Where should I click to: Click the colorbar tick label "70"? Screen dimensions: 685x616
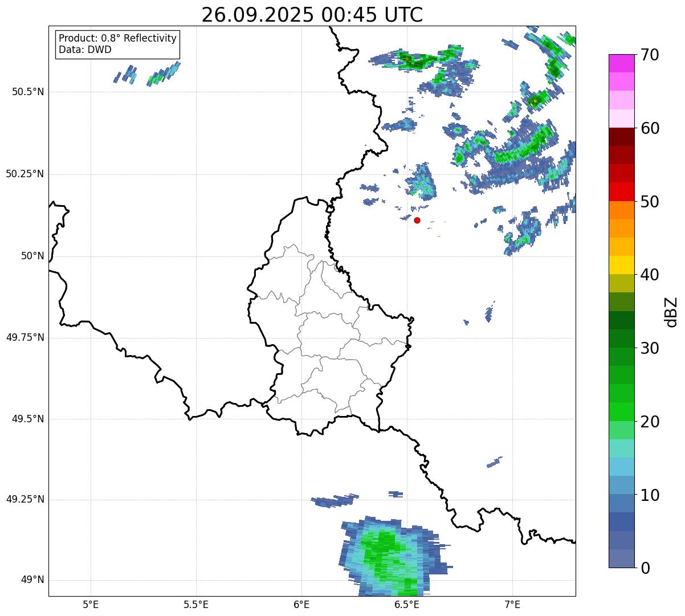[650, 55]
